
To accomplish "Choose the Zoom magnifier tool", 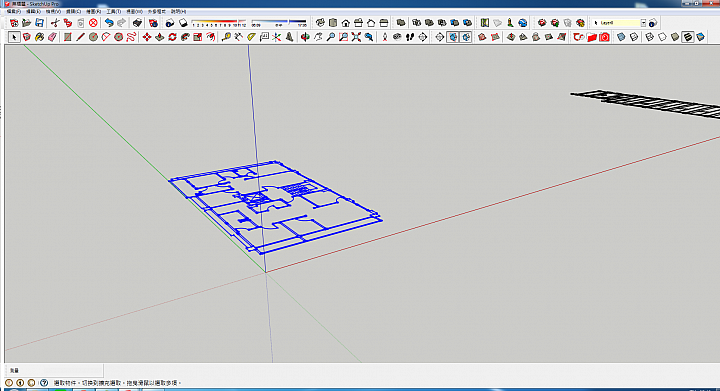I will pos(331,37).
